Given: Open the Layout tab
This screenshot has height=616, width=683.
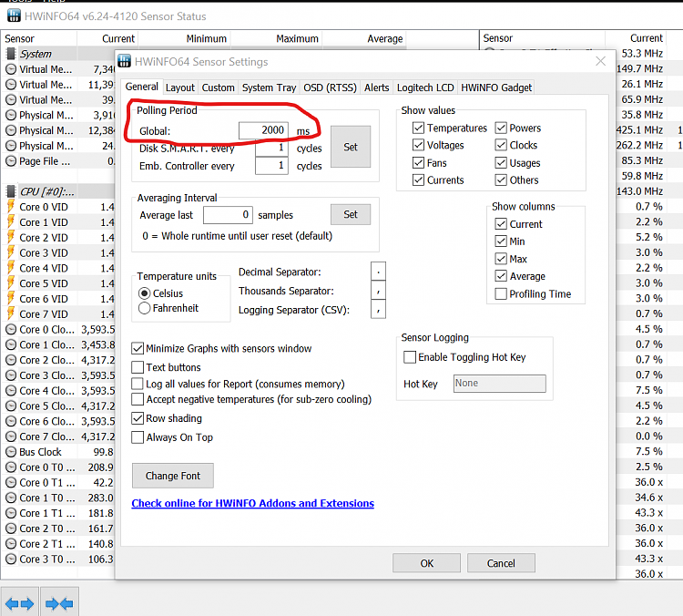Looking at the screenshot, I should click(180, 87).
